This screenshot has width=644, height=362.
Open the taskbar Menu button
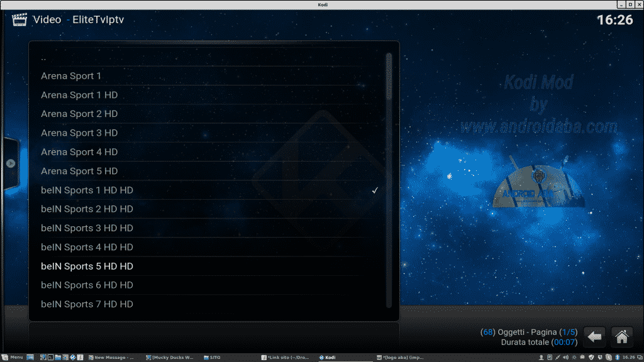tap(13, 358)
